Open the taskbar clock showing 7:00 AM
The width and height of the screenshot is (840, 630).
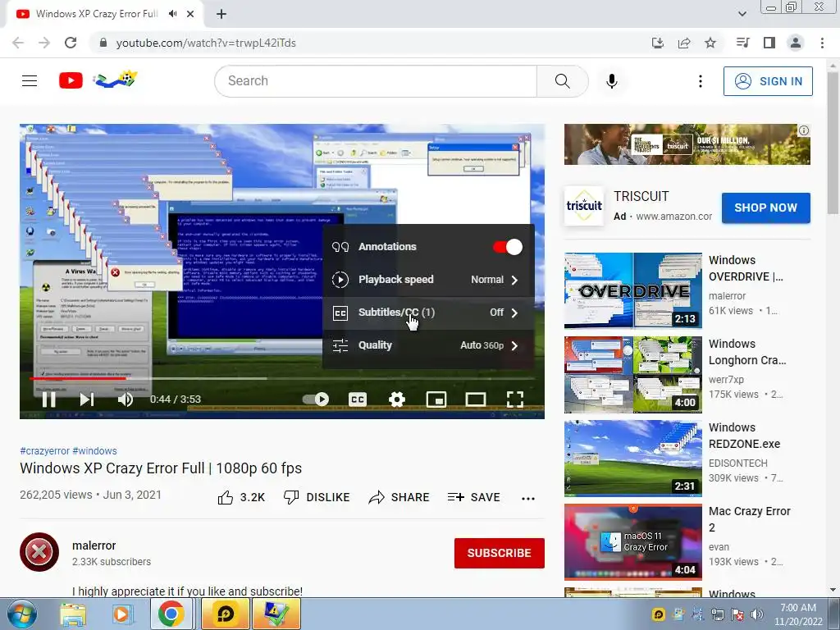pyautogui.click(x=798, y=614)
